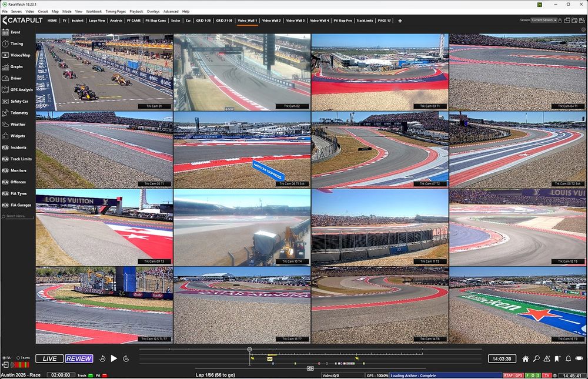Click the magnifier search icon bottom right
588x379 pixels.
tap(537, 358)
